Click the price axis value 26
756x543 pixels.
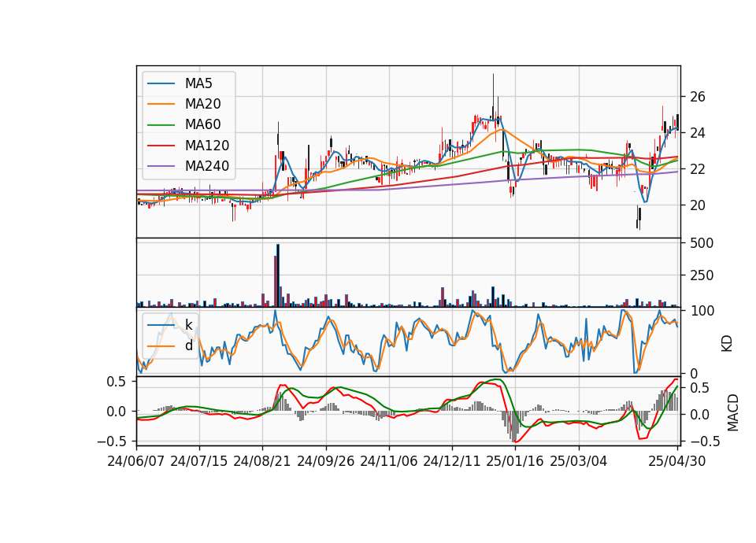point(698,97)
